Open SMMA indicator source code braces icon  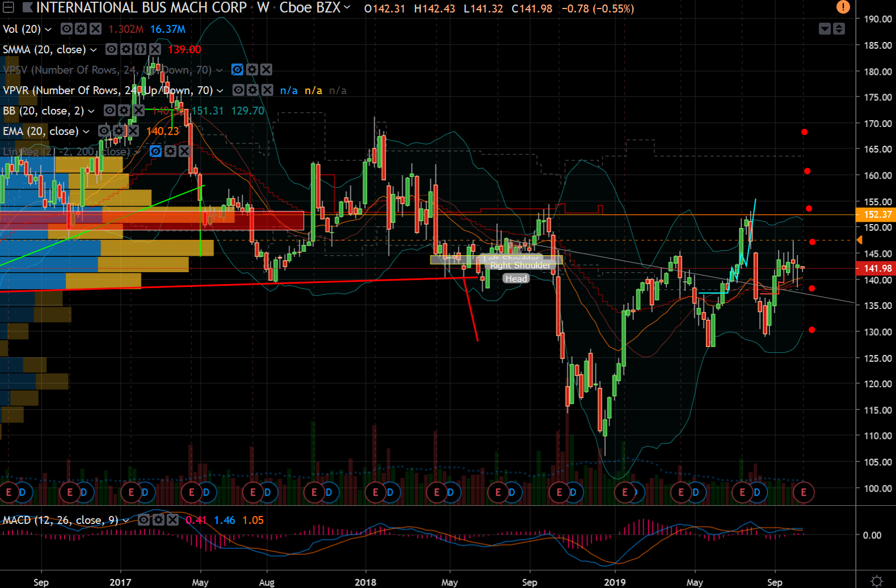(x=140, y=49)
